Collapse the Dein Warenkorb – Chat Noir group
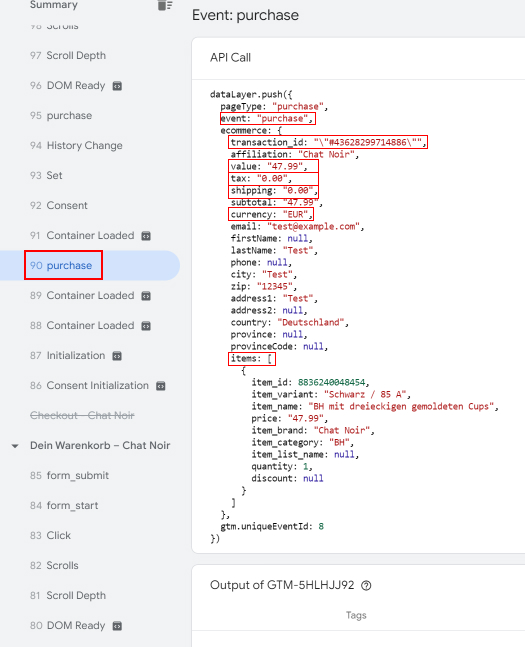The image size is (525, 647). coord(15,446)
